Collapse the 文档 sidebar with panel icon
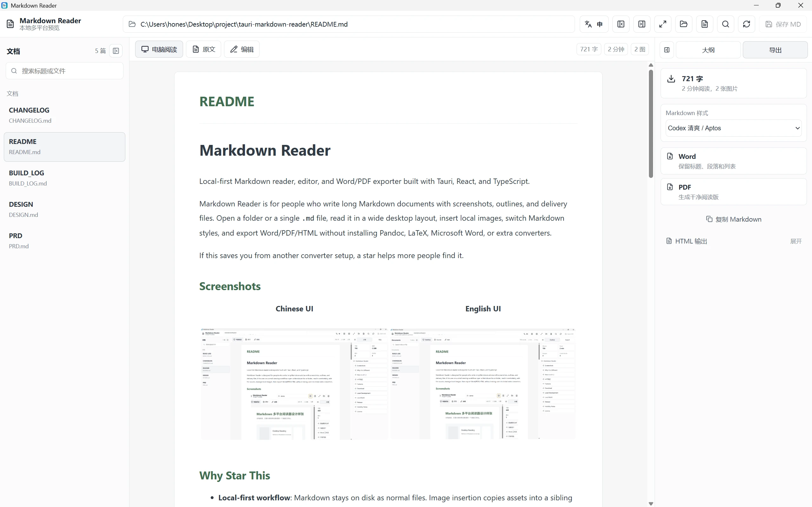 116,51
